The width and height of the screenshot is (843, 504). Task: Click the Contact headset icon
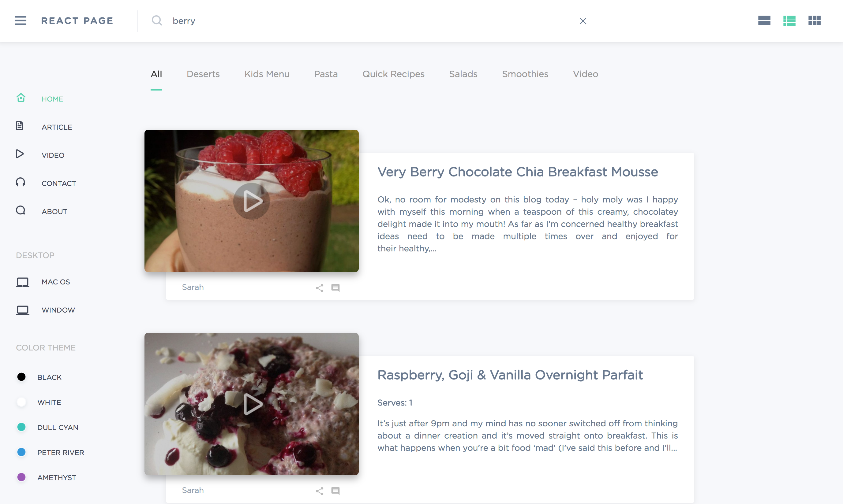click(x=21, y=182)
